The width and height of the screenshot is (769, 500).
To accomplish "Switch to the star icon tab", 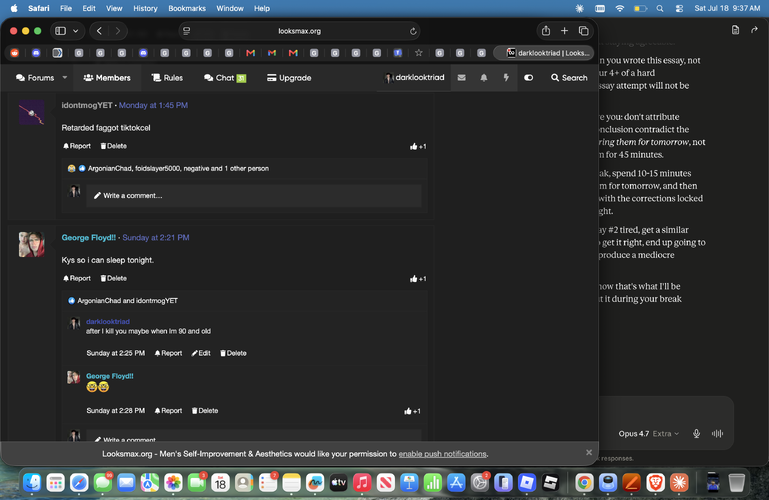I will [x=418, y=53].
